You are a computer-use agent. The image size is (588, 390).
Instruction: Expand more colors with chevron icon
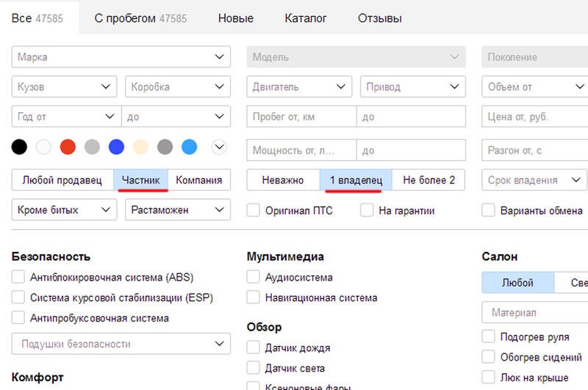coord(218,148)
